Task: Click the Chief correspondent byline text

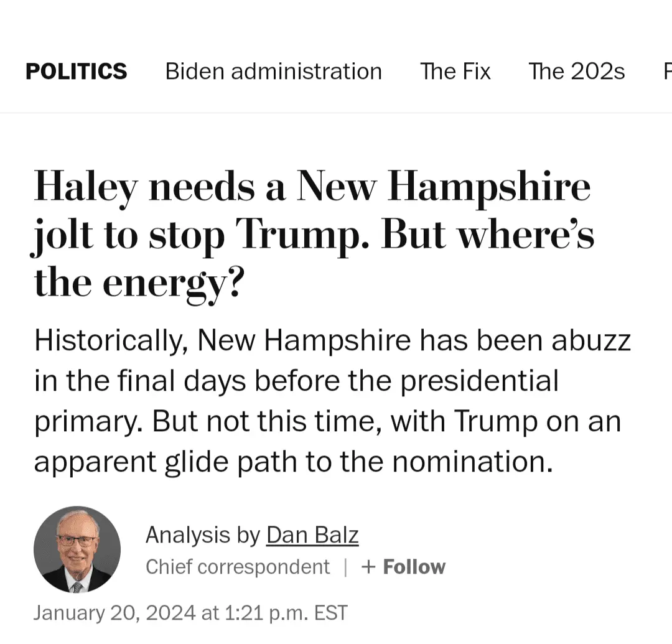Action: (x=238, y=567)
